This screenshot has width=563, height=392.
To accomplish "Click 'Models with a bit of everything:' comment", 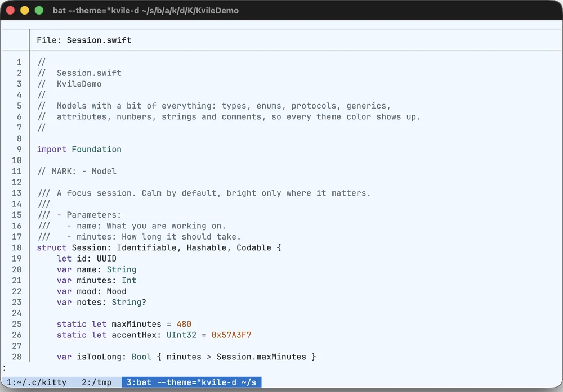I will 136,106.
